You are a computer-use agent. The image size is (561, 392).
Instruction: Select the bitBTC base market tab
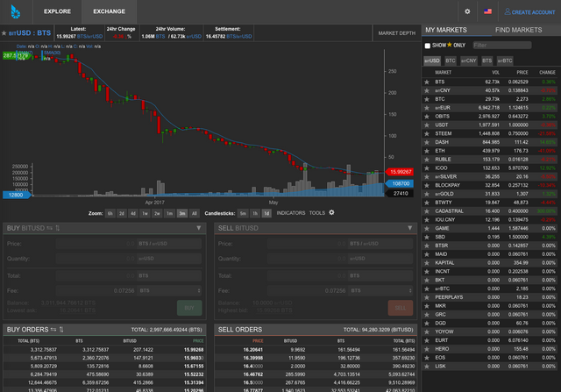tap(505, 61)
